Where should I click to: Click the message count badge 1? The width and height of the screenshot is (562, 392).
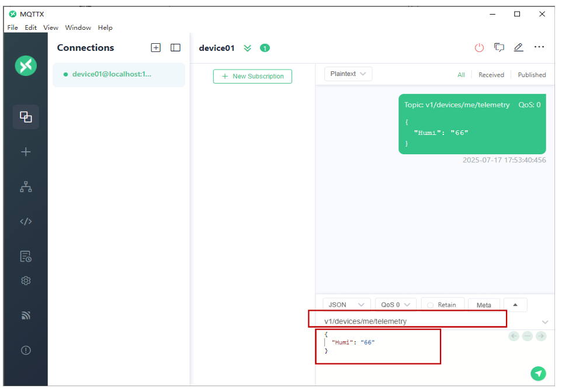(x=265, y=48)
